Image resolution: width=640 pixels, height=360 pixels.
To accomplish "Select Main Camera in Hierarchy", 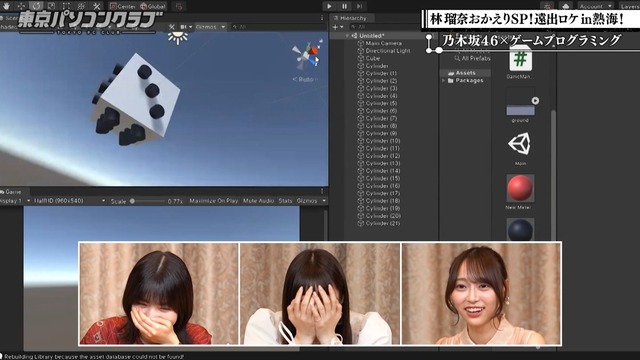I will pos(383,43).
